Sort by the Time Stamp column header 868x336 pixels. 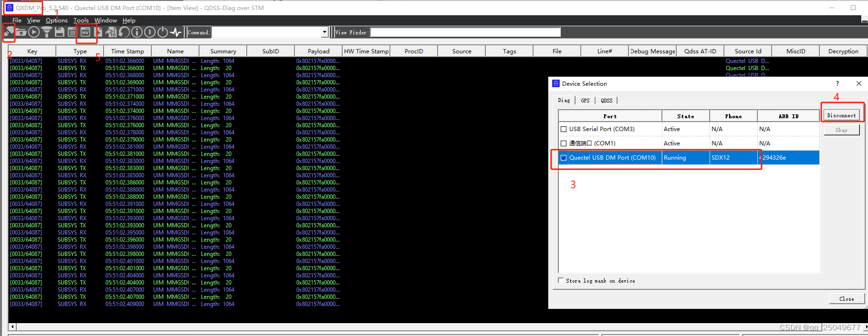pyautogui.click(x=127, y=51)
